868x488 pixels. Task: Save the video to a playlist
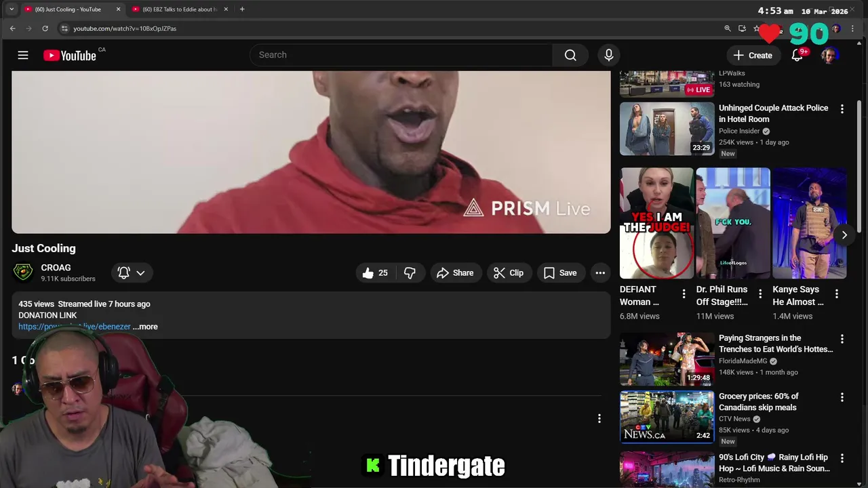pos(561,272)
